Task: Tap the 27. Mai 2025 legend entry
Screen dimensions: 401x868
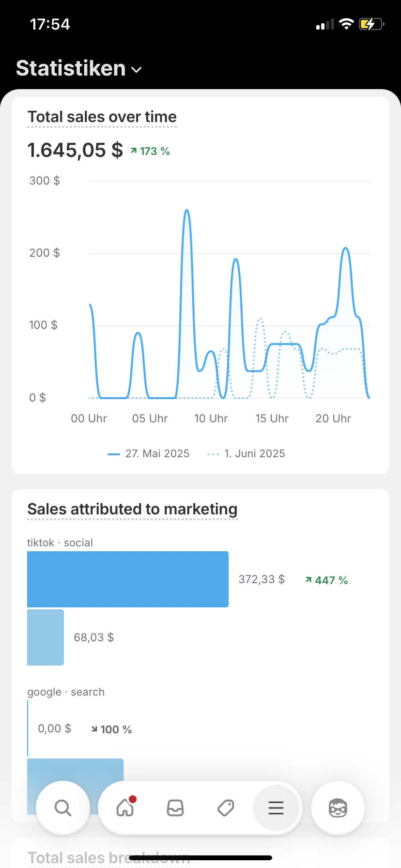Action: (149, 454)
